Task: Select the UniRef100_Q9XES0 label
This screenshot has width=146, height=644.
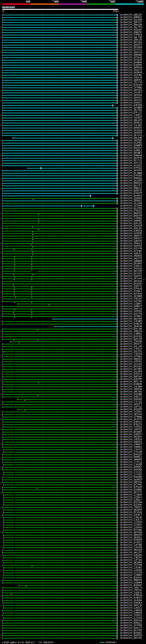Action: (x=131, y=123)
